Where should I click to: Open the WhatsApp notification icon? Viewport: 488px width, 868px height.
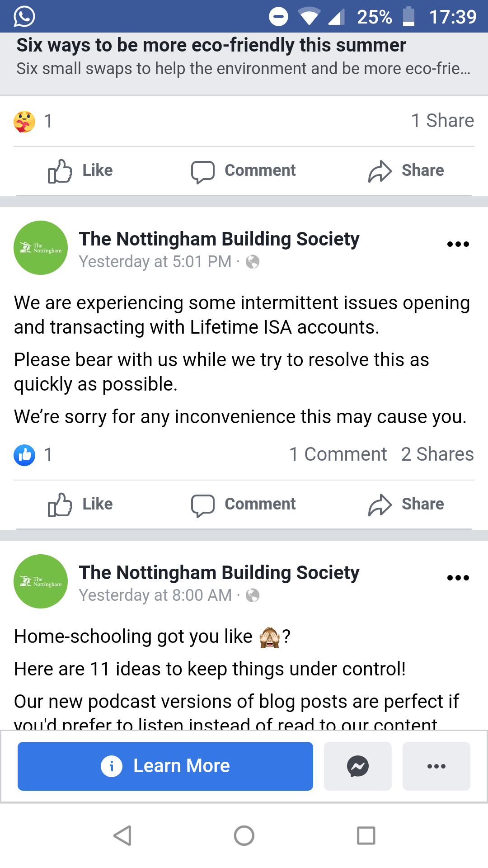click(x=24, y=17)
